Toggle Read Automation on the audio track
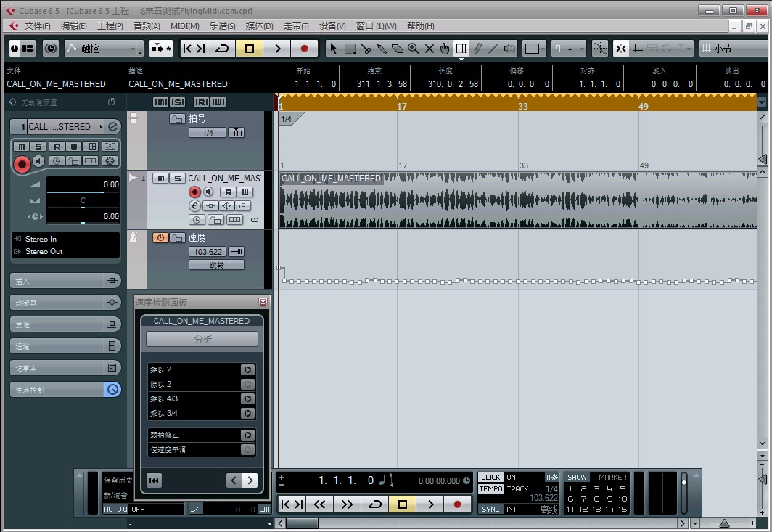This screenshot has width=772, height=532. click(229, 192)
